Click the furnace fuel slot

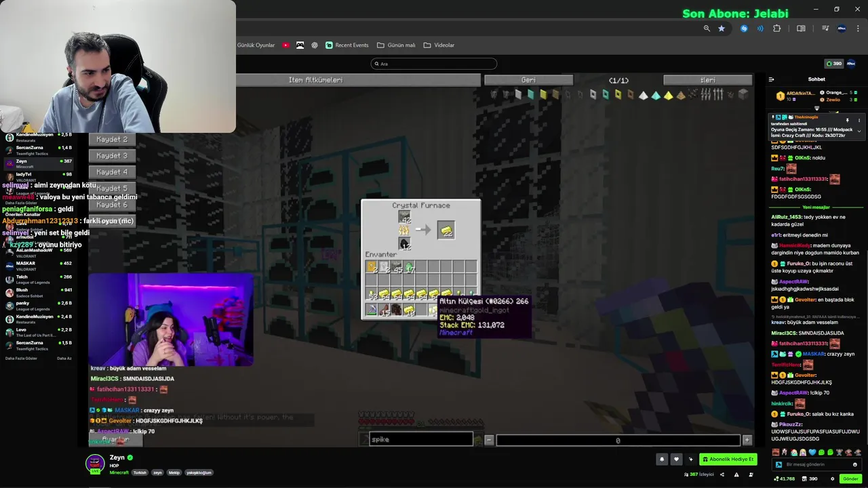[x=404, y=243]
